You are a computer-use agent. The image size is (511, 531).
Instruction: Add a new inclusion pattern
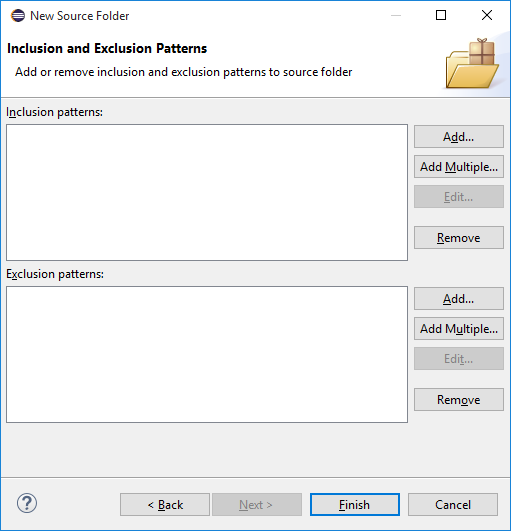[x=459, y=137]
